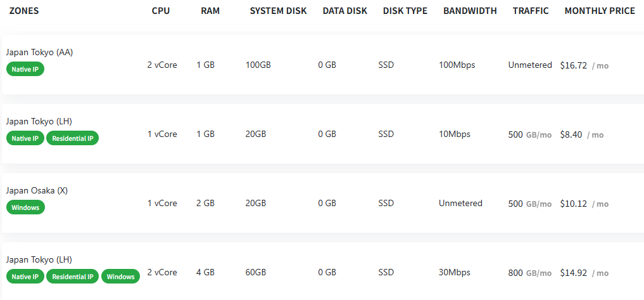Select the $8.40 / mo price
Viewport: 644px width, 300px height.
pos(582,134)
